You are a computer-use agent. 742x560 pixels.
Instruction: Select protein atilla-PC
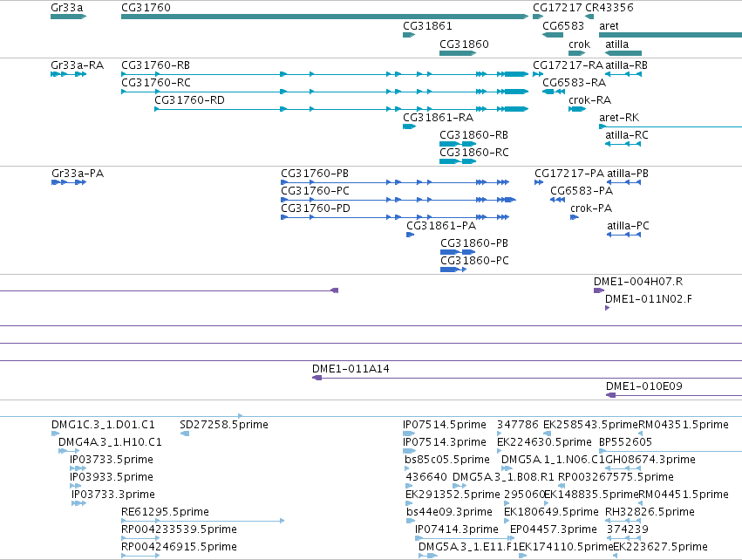(628, 226)
